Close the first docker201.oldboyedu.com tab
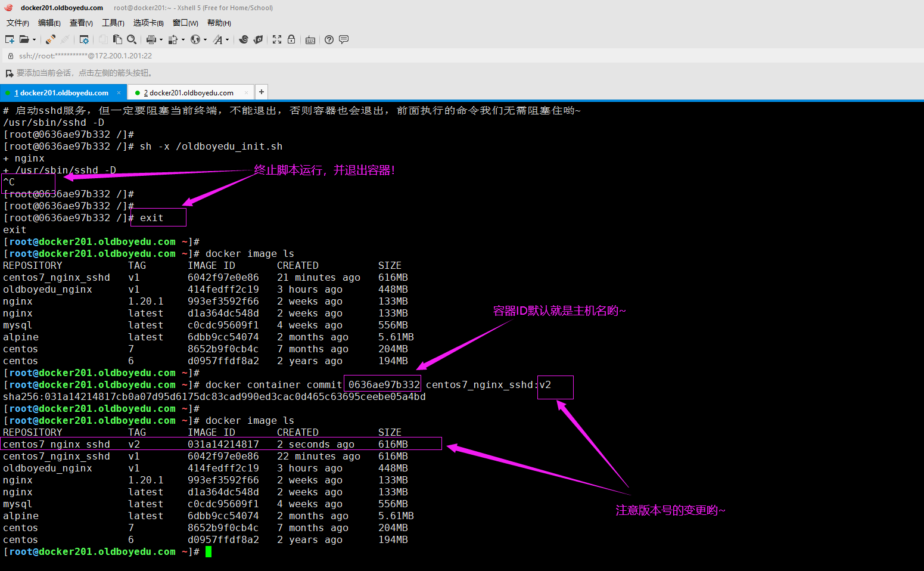The image size is (924, 571). (119, 92)
